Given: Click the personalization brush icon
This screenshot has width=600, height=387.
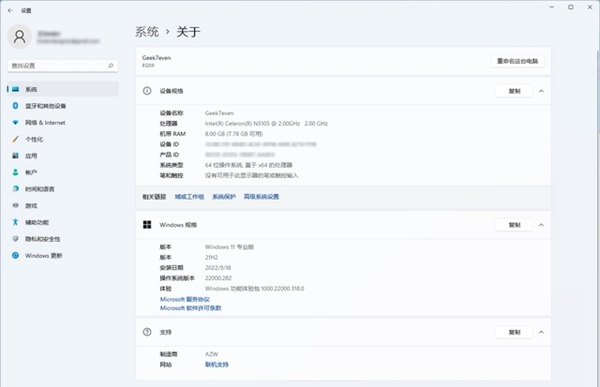Looking at the screenshot, I should 15,139.
